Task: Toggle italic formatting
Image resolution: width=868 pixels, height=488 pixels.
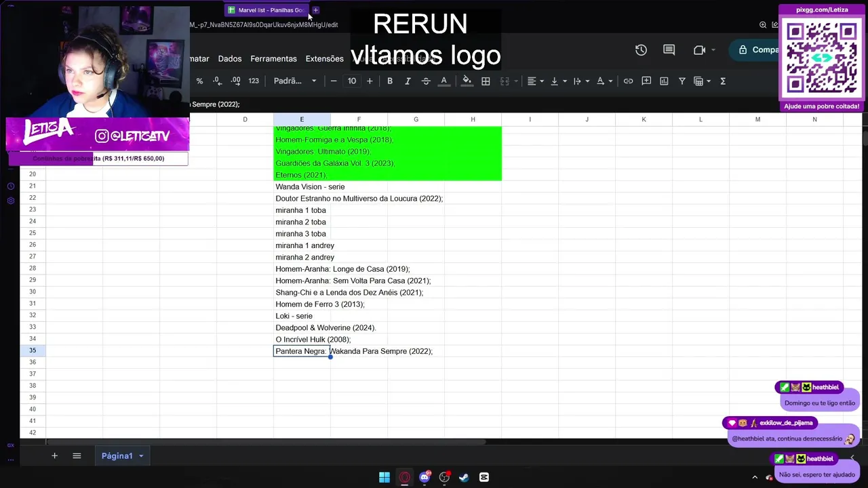Action: [x=408, y=81]
